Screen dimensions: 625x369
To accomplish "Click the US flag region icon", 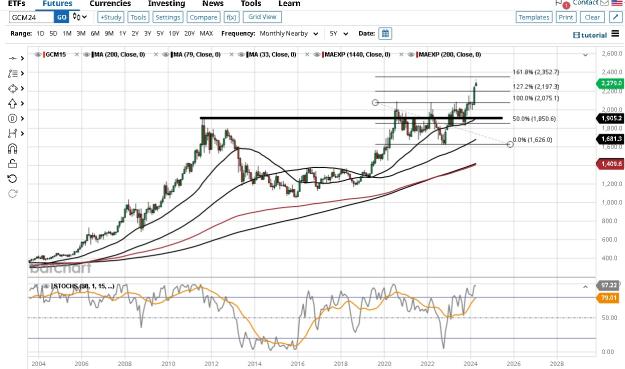I will point(616,3).
